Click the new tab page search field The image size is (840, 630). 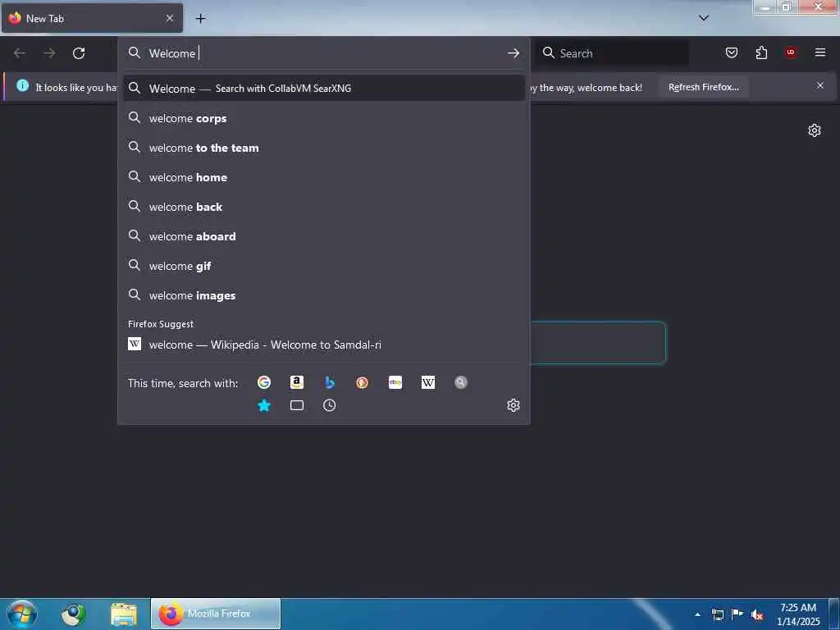[x=598, y=343]
